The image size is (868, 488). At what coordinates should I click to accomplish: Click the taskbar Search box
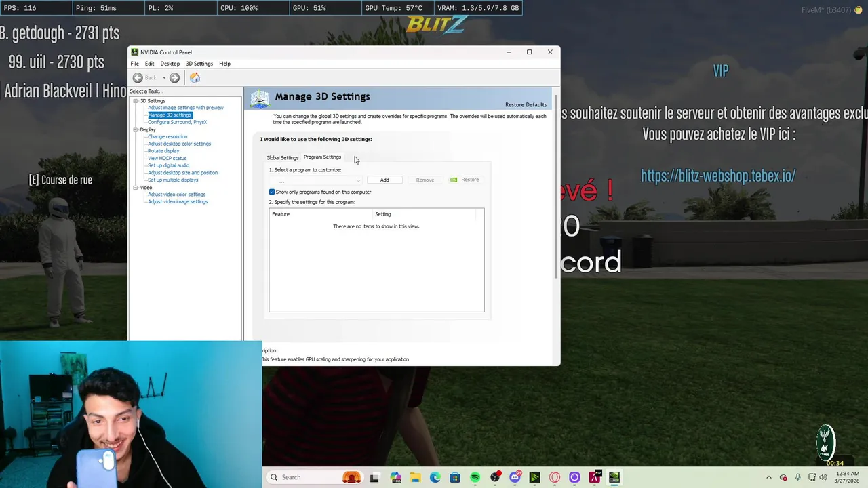click(315, 477)
